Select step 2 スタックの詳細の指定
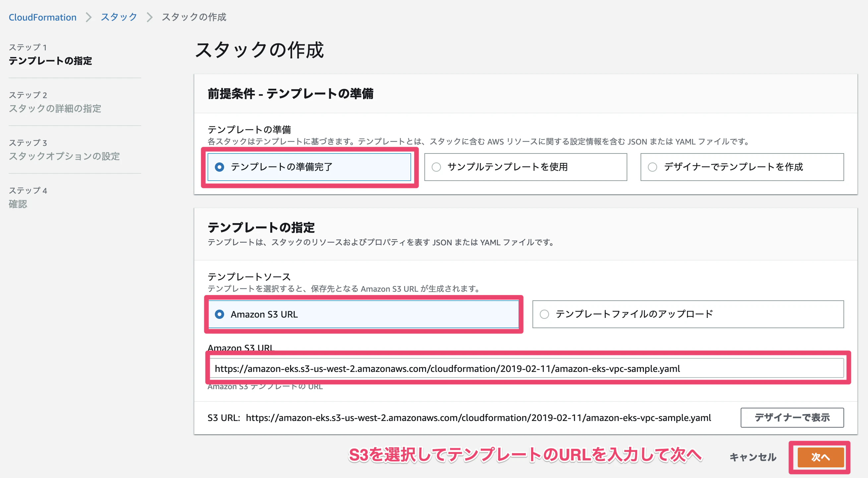The height and width of the screenshot is (478, 868). pyautogui.click(x=55, y=108)
